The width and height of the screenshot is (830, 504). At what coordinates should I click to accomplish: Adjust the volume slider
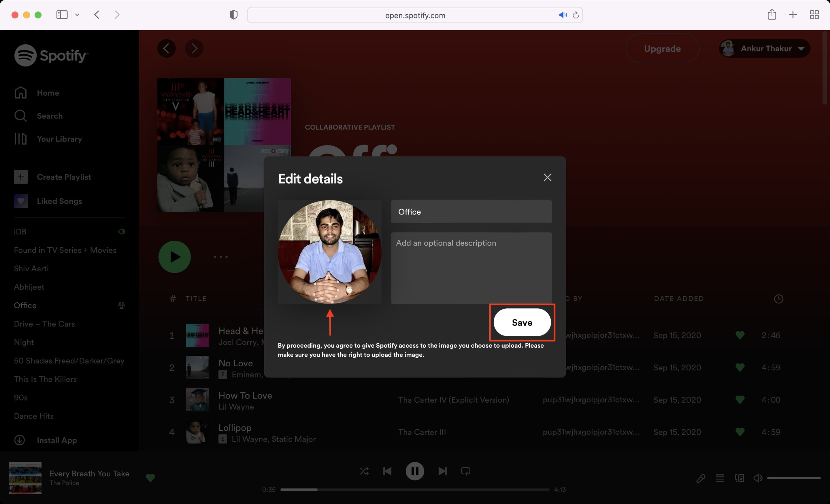[x=794, y=478]
